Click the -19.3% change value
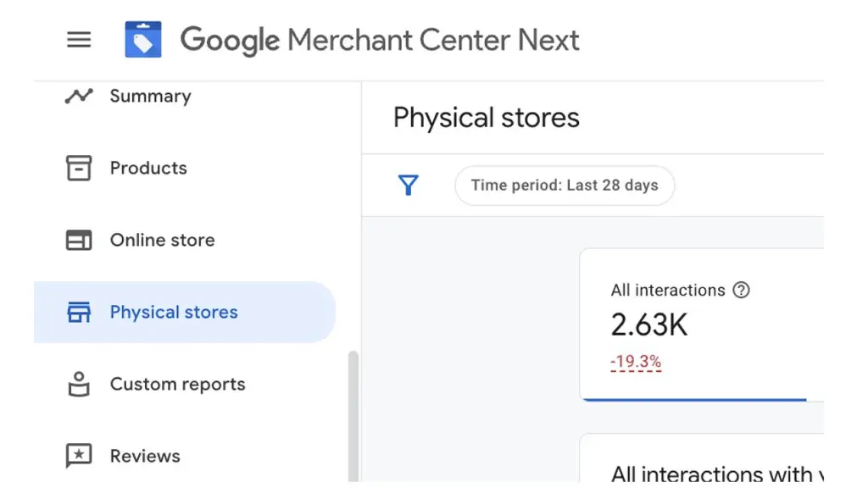Screen dimensions: 868x488 click(x=636, y=363)
